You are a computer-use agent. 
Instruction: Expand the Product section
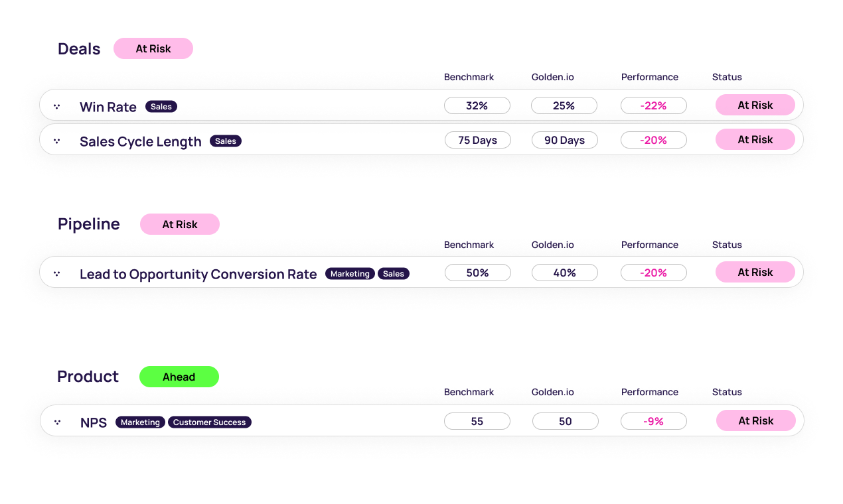[x=88, y=376]
